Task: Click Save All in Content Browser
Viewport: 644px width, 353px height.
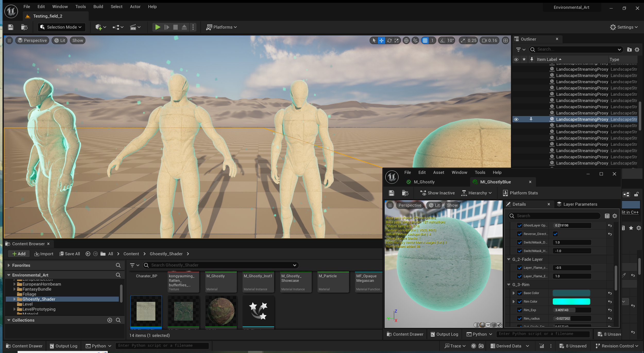Action: tap(70, 254)
